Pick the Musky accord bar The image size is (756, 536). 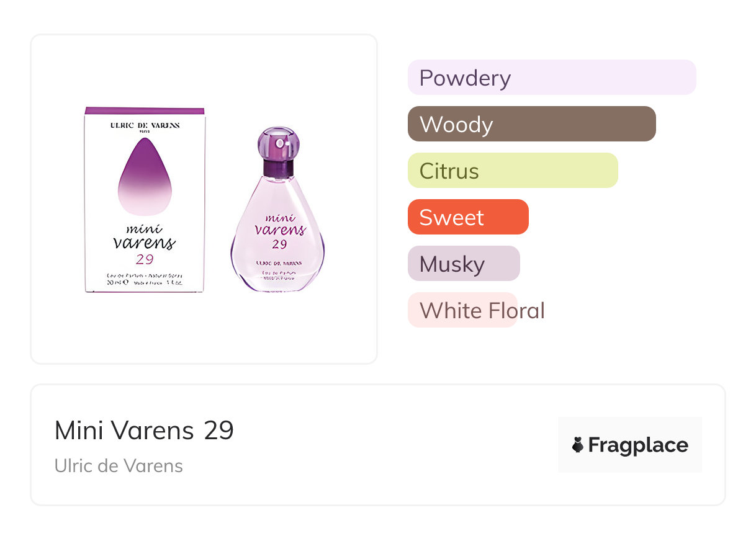tap(463, 264)
